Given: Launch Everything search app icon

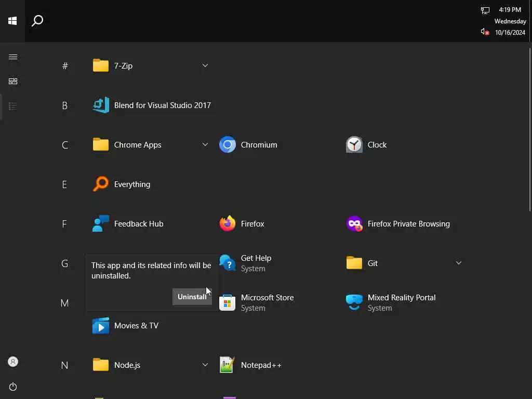Looking at the screenshot, I should 101,184.
